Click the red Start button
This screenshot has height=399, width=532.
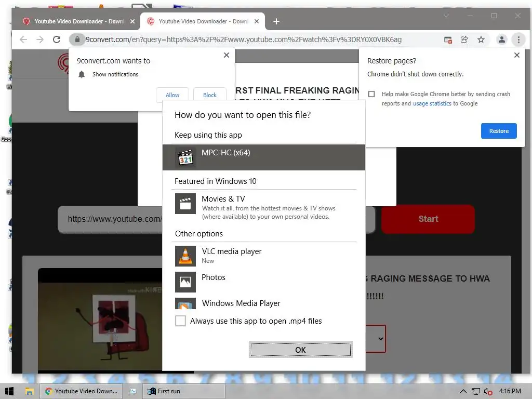click(428, 219)
